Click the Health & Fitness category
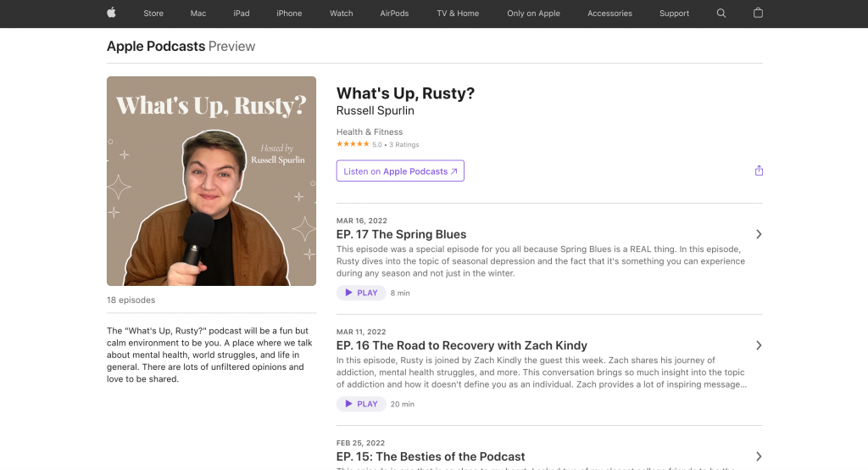The width and height of the screenshot is (868, 470). click(370, 131)
